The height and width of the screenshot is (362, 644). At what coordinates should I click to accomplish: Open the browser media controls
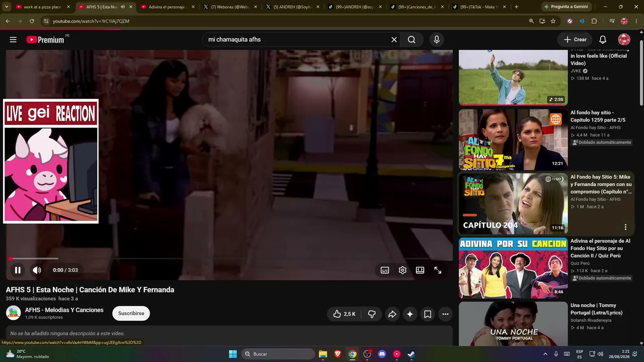pos(612,21)
